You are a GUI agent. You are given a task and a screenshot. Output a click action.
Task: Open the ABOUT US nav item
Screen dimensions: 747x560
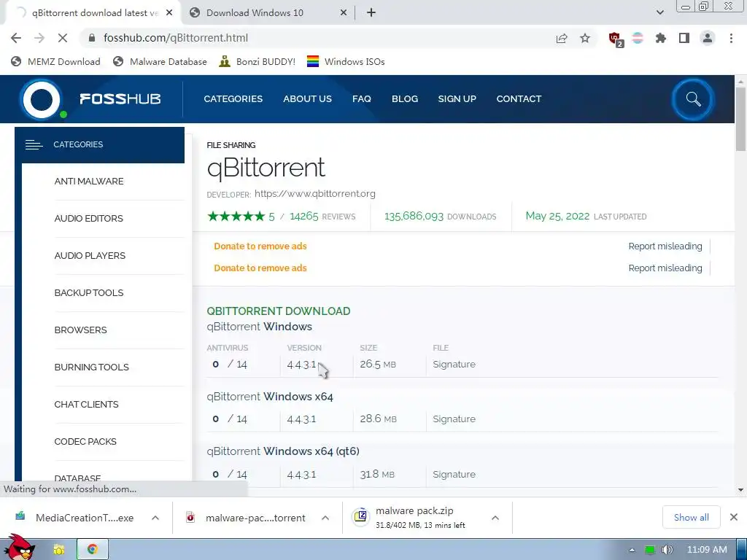307,98
